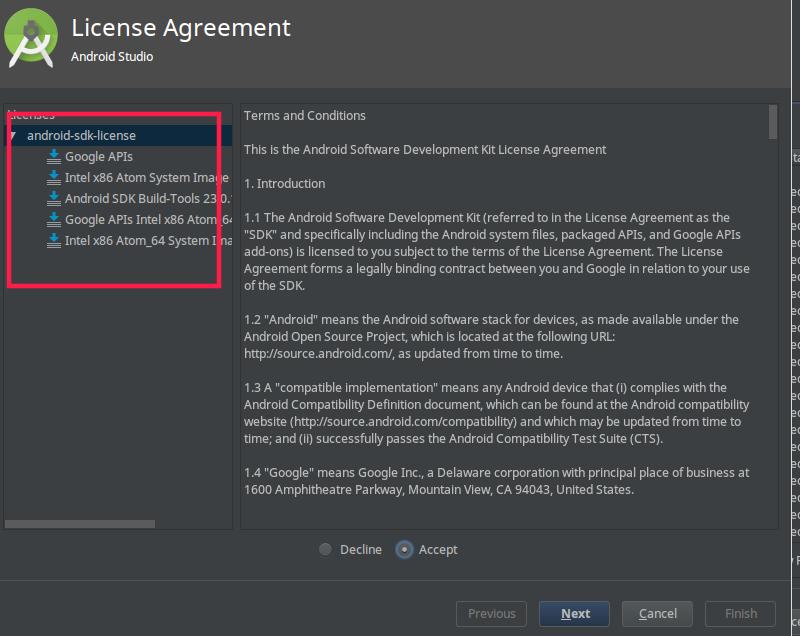Screen dimensions: 800x636
Task: Select the Decline radio button
Action: pyautogui.click(x=325, y=549)
